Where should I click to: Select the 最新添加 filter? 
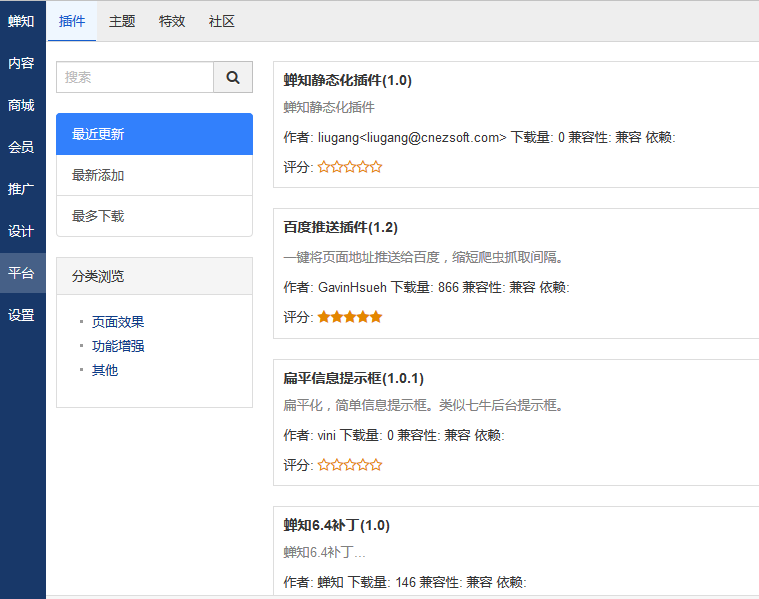point(154,175)
